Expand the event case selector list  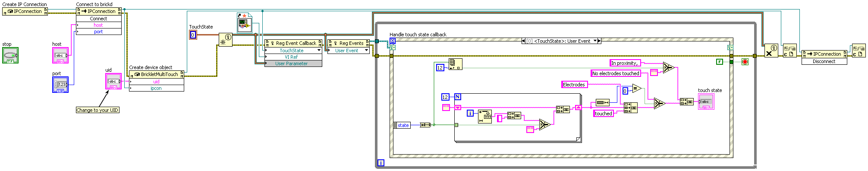595,41
